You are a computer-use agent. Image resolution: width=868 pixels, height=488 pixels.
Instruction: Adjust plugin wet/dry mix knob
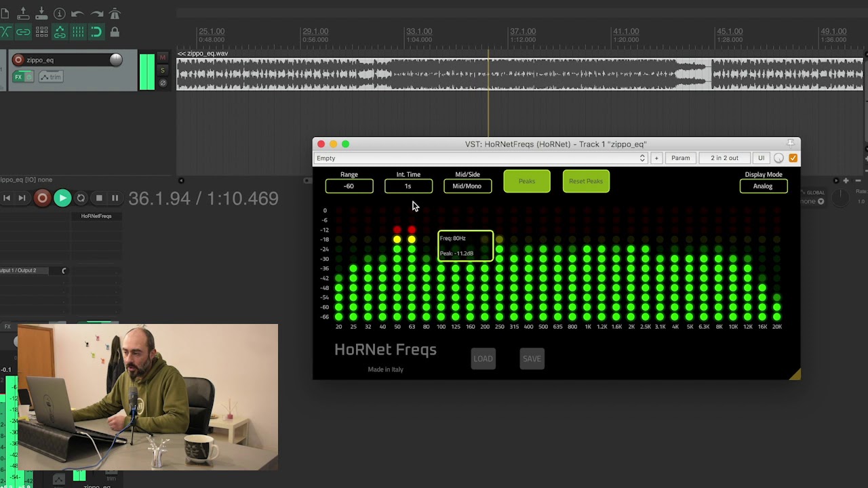(x=778, y=158)
